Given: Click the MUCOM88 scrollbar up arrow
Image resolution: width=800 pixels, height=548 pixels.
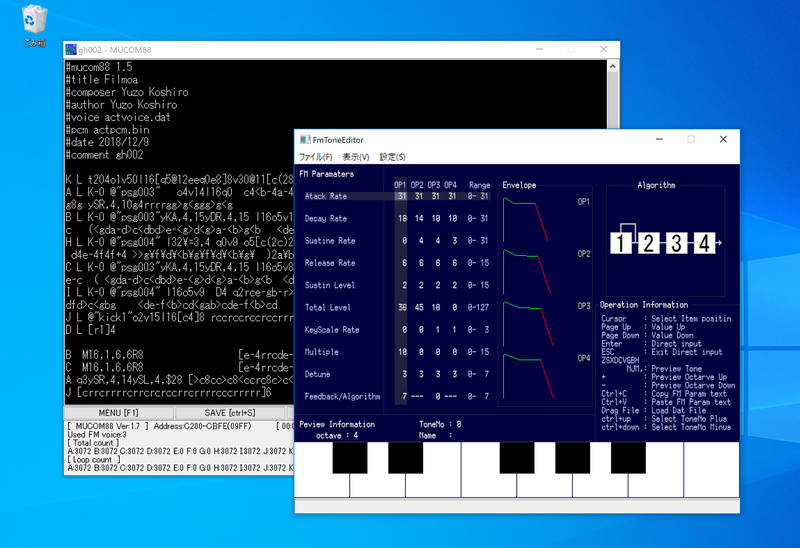Looking at the screenshot, I should [613, 66].
